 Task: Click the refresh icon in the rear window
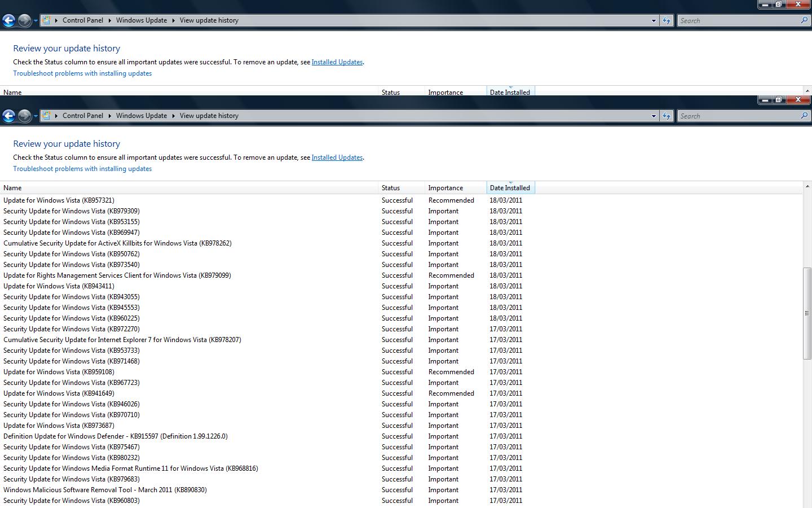[x=667, y=20]
